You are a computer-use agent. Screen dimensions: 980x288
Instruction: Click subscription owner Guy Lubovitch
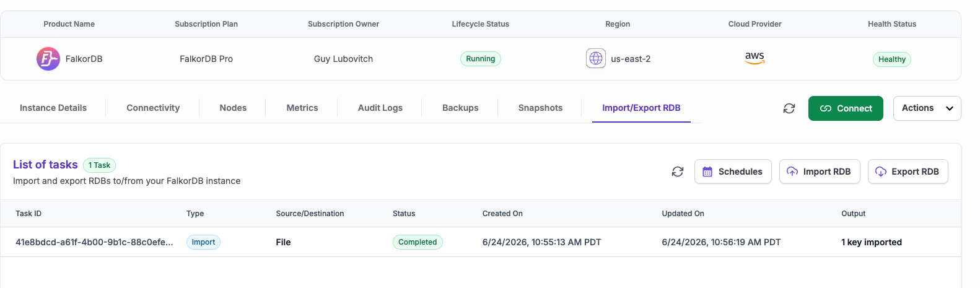coord(343,59)
